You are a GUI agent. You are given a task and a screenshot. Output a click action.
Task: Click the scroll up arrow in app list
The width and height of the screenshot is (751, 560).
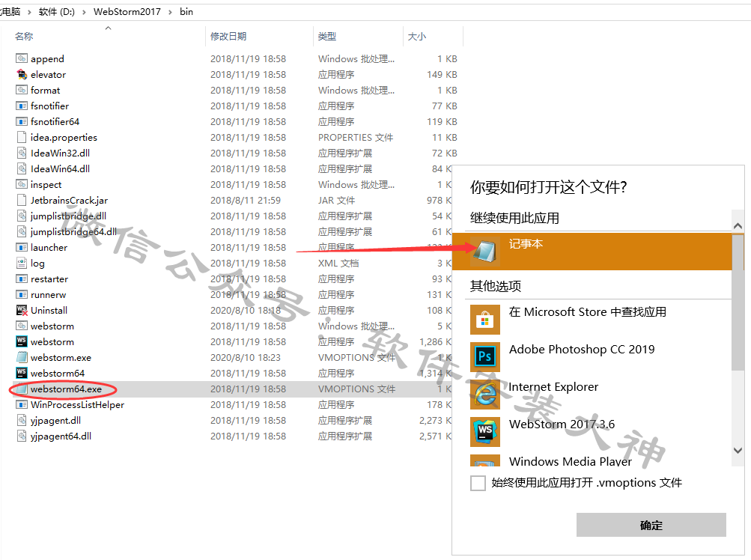738,225
